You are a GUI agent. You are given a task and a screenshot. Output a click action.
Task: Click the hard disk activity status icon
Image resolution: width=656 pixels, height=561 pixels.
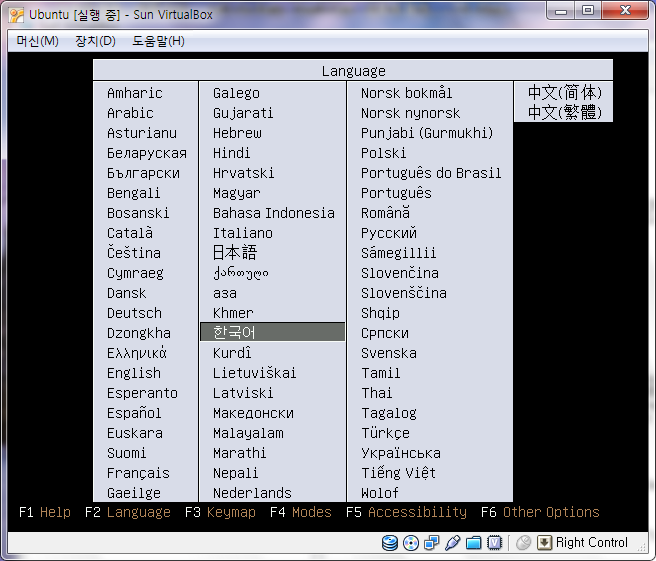[390, 543]
